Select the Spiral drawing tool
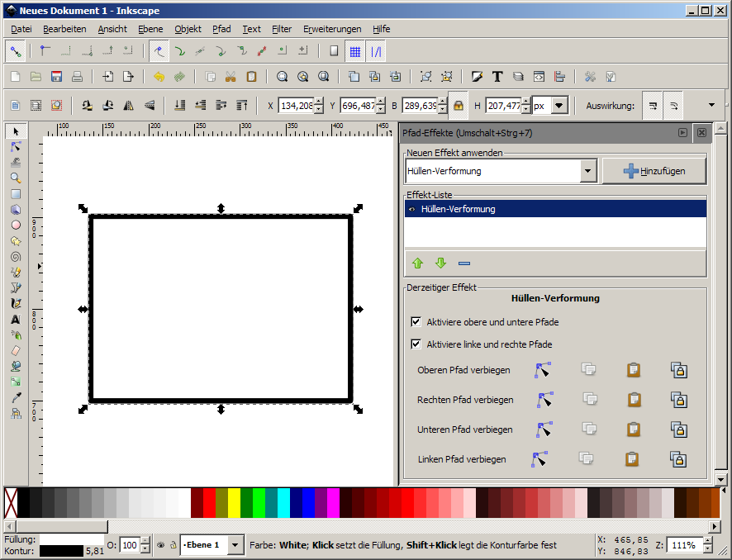This screenshot has height=560, width=732. [15, 257]
